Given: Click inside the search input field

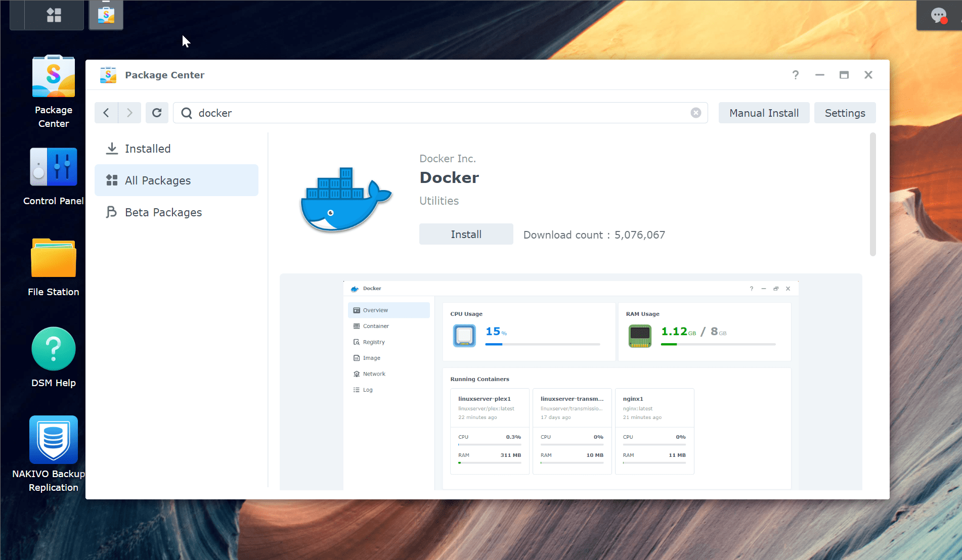Looking at the screenshot, I should 405,113.
